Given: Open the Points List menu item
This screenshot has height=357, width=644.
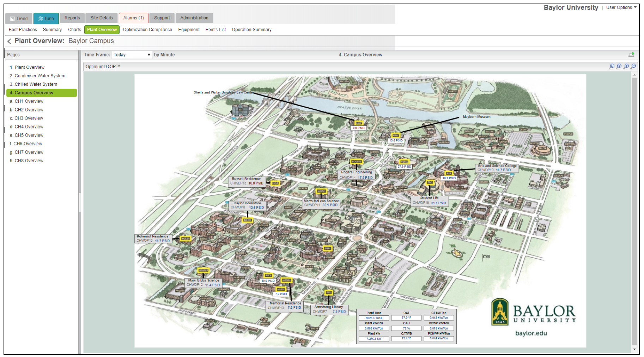Looking at the screenshot, I should [215, 30].
